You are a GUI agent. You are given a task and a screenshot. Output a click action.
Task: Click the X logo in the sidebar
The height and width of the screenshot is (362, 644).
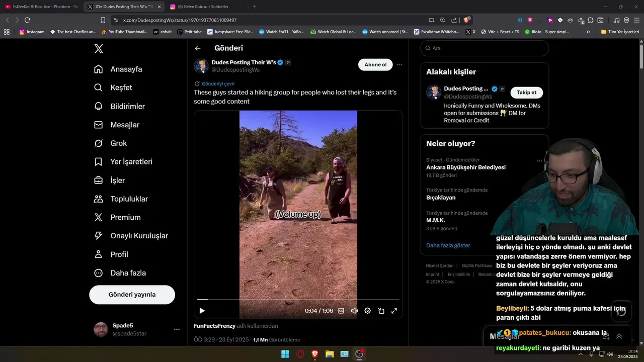point(99,49)
